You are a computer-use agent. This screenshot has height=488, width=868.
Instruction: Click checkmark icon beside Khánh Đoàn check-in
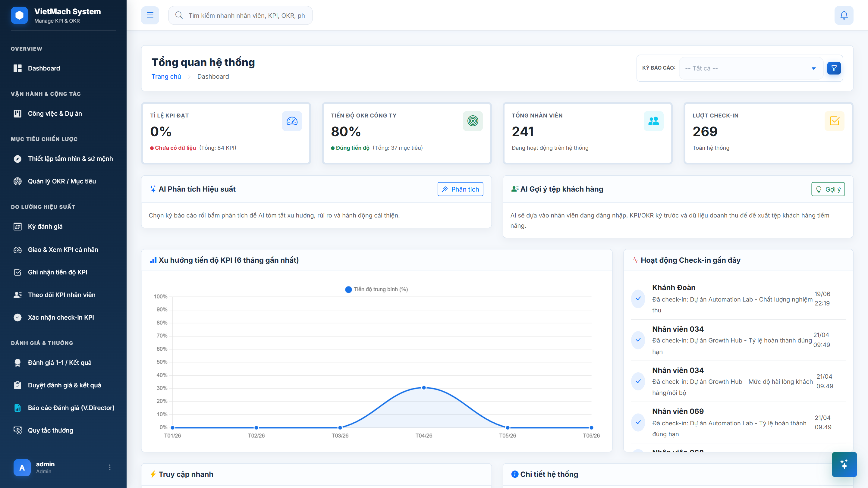click(x=638, y=299)
